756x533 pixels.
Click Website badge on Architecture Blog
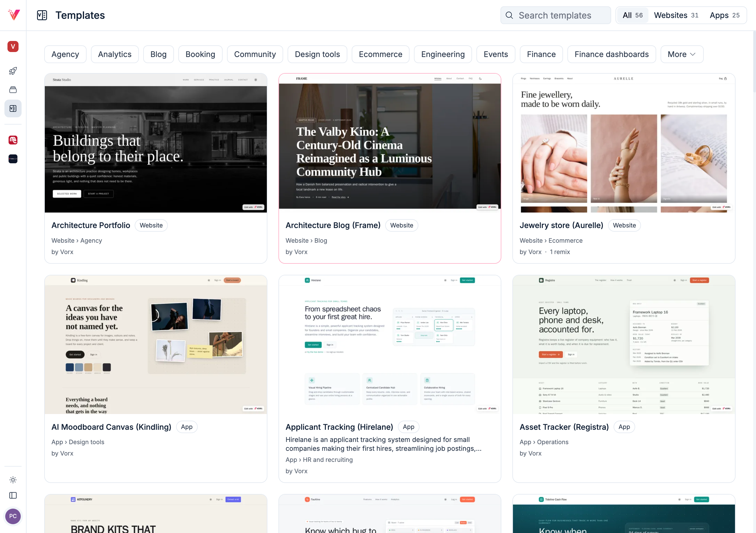point(402,225)
